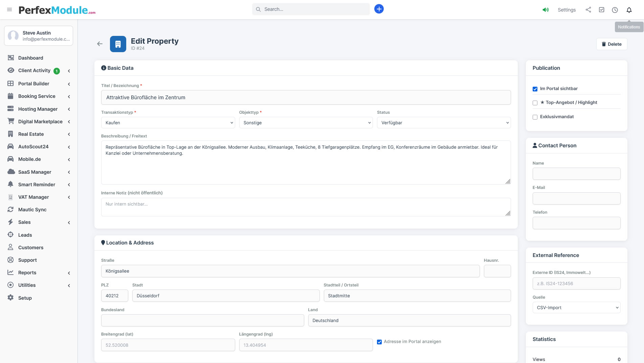Expand the Quelle dropdown showing CSV-Import
The image size is (644, 363).
coord(576,307)
